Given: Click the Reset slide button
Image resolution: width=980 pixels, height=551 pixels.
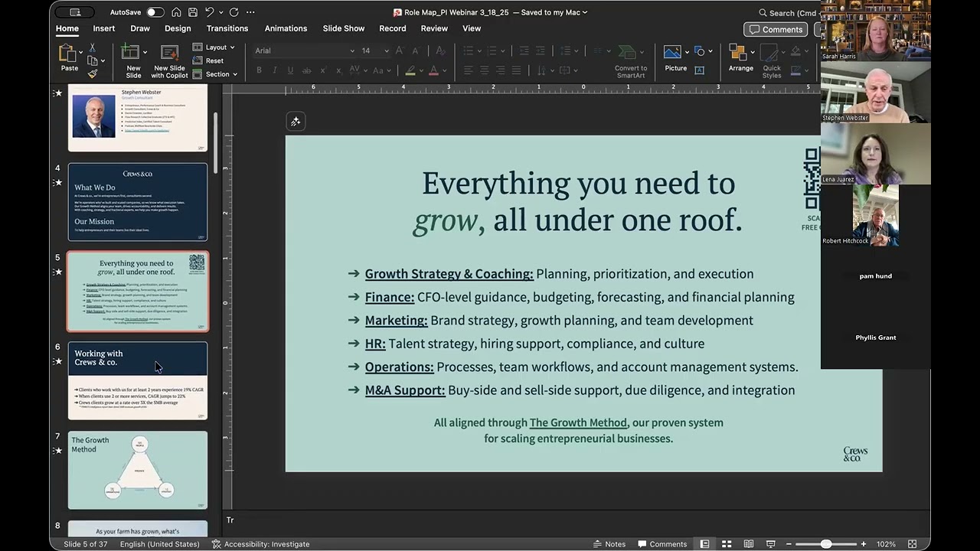Looking at the screenshot, I should [x=209, y=60].
